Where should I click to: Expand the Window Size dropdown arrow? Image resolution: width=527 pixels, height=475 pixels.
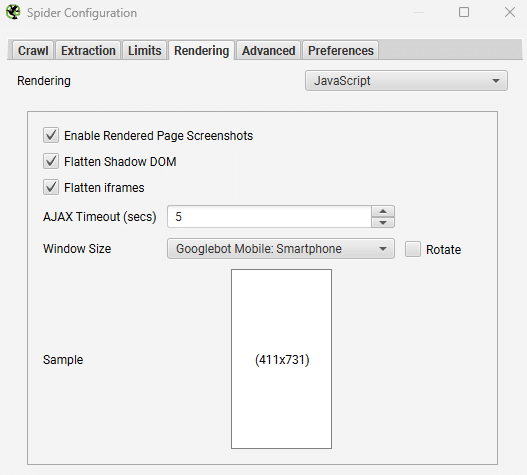pos(382,249)
